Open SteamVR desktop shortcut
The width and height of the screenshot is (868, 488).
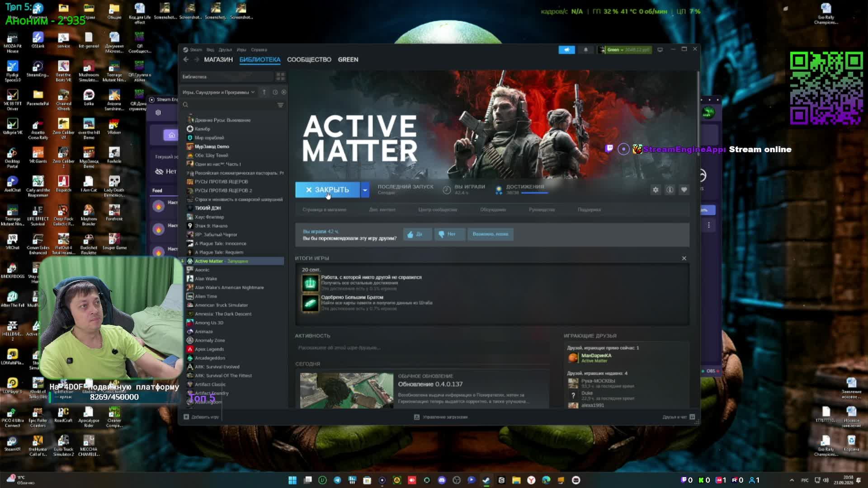pyautogui.click(x=12, y=443)
